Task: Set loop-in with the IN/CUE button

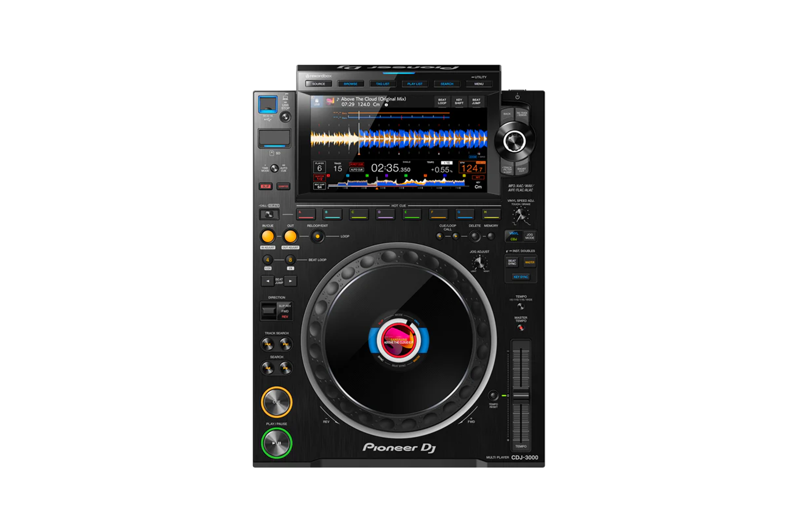Action: 268,236
